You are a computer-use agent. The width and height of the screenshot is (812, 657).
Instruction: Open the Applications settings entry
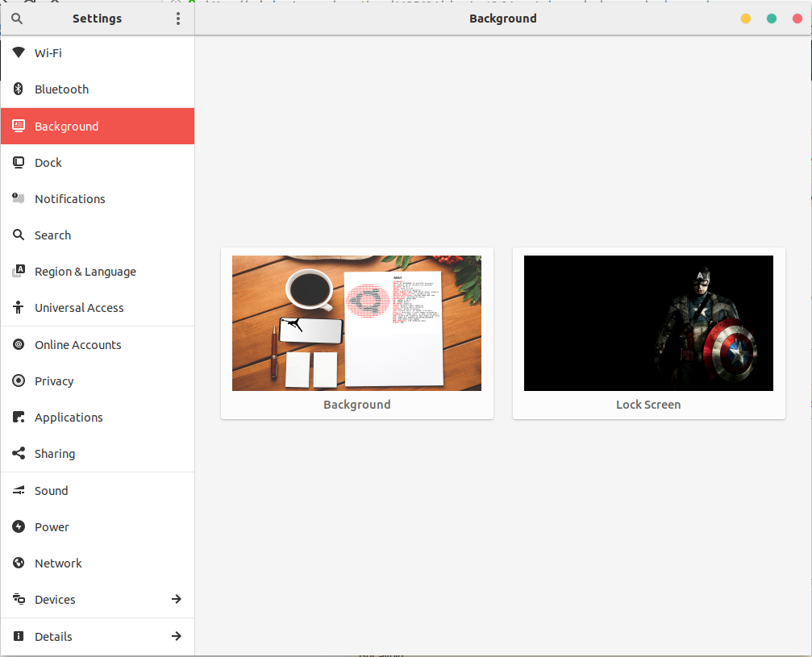tap(69, 418)
